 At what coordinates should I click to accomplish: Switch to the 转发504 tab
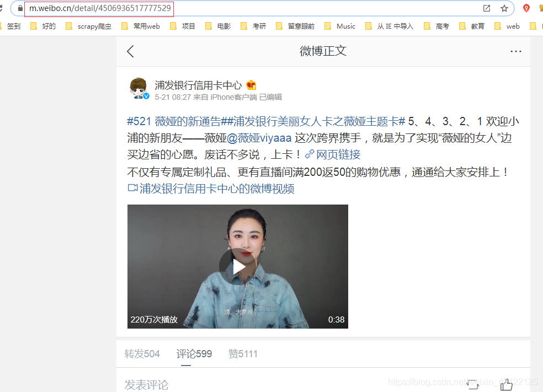[142, 353]
